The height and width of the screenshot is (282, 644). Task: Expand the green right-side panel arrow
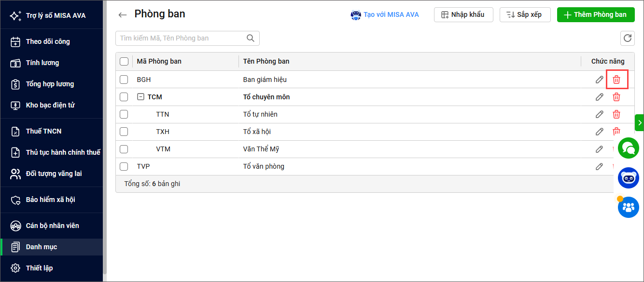(640, 123)
